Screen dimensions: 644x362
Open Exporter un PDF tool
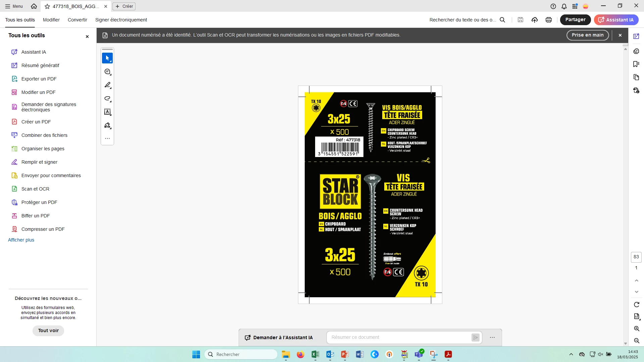click(39, 79)
